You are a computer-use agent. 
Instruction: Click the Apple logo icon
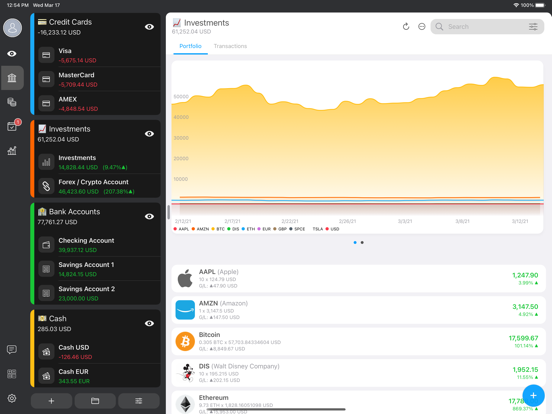tap(185, 278)
